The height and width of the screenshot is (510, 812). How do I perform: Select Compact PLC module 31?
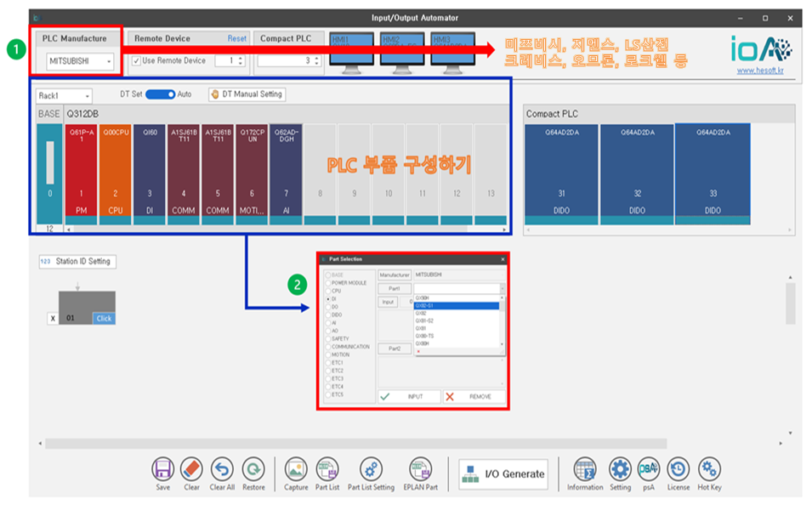[561, 174]
